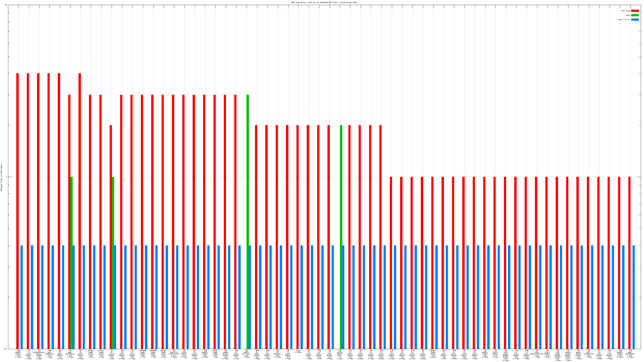This screenshot has height=362, width=644.
Task: Click the virbl.dnsbl.bit.nl 1 hop label
Action: [340, 355]
